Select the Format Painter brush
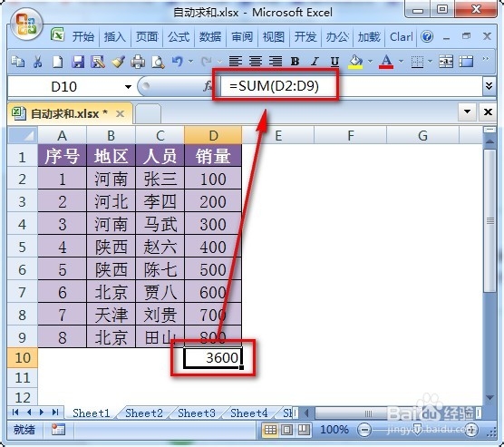The height and width of the screenshot is (447, 504). tap(118, 61)
